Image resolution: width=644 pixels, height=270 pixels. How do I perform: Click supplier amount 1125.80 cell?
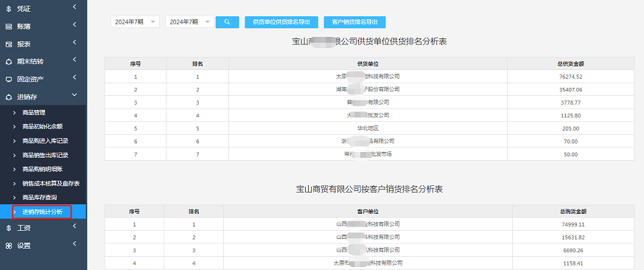(571, 116)
